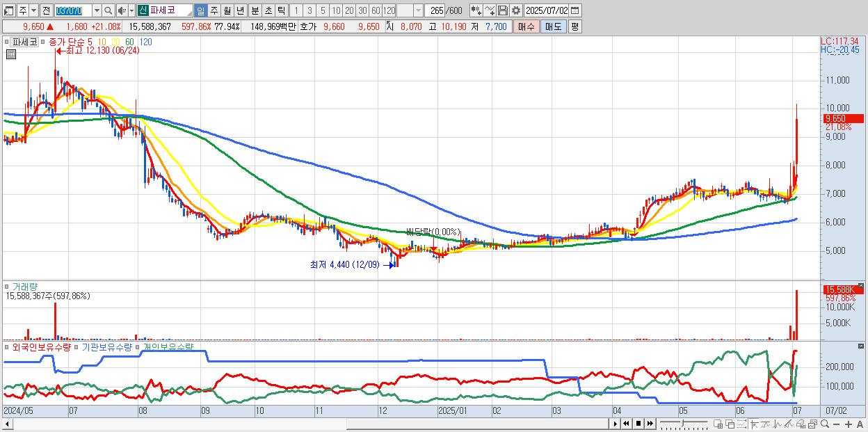The image size is (868, 432).
Task: Click the stacked charts icon at bottom toolbar
Action: pyautogui.click(x=812, y=424)
